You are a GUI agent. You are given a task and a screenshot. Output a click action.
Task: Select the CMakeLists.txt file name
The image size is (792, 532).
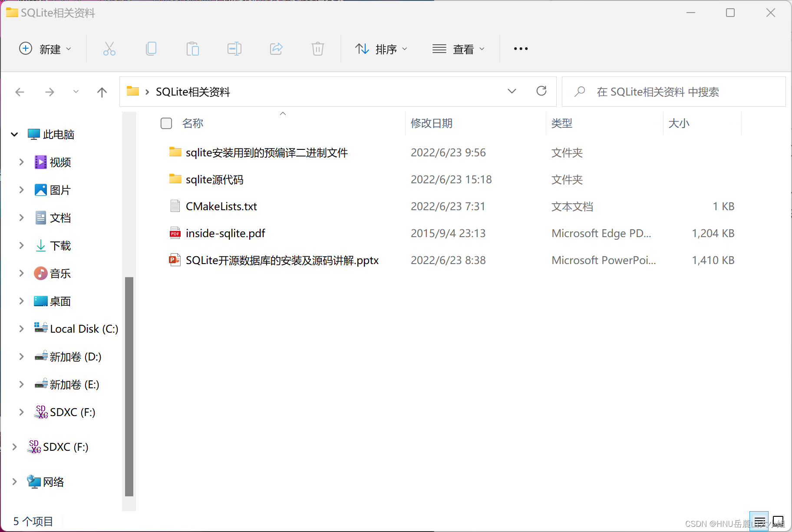coord(221,206)
